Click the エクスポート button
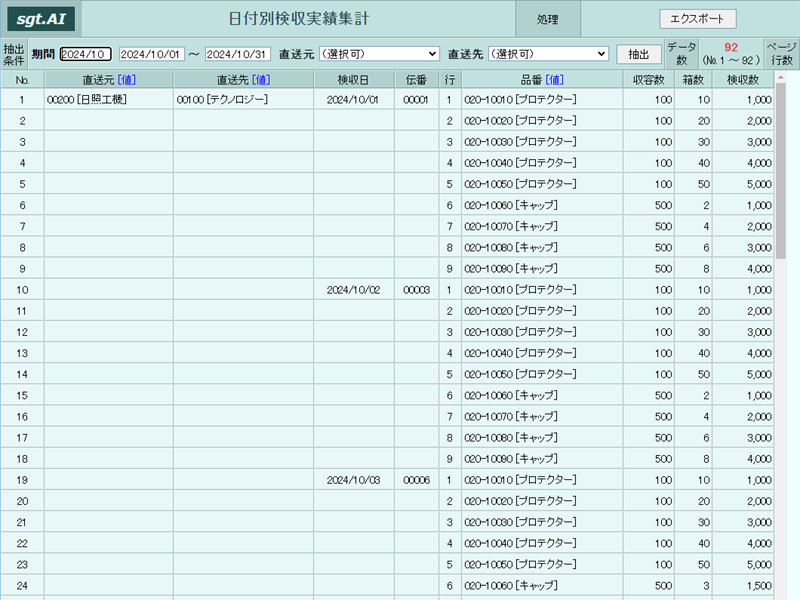This screenshot has width=800, height=600. (x=697, y=19)
